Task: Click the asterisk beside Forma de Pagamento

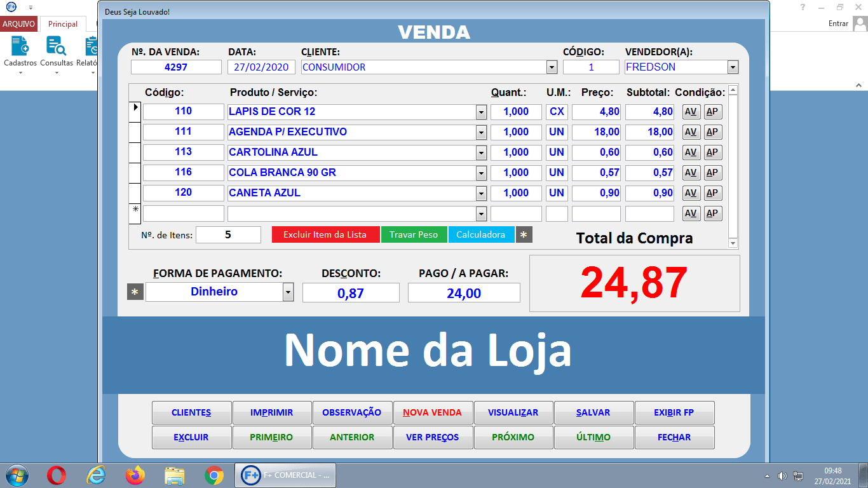Action: click(135, 291)
